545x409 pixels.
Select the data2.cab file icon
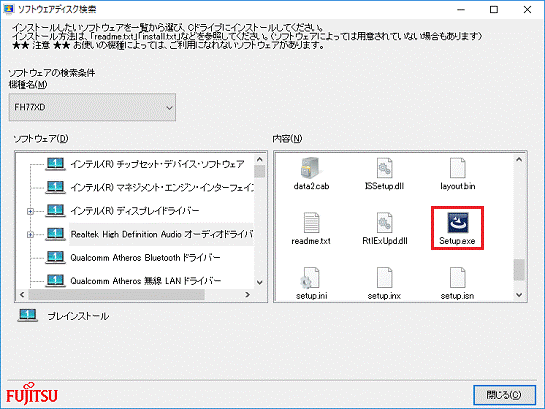coord(311,168)
